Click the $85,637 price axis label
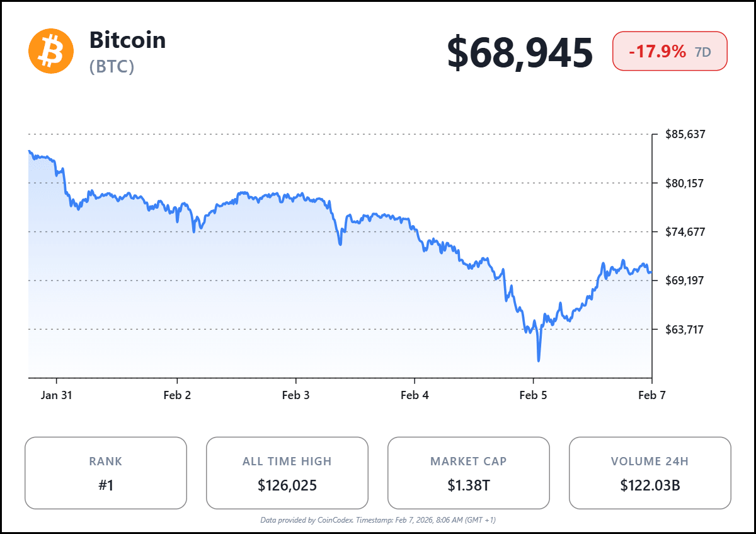This screenshot has height=534, width=756. point(685,134)
